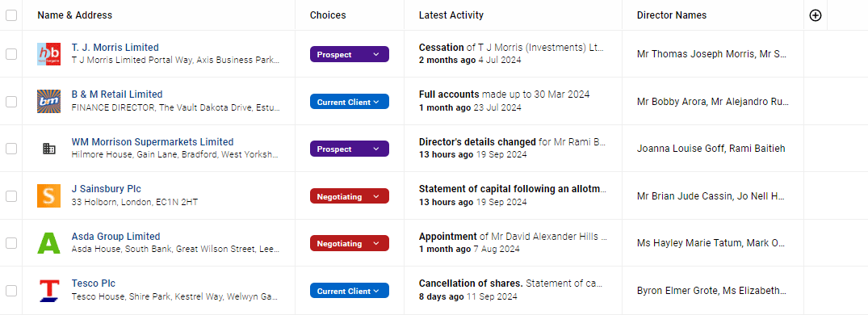This screenshot has height=315, width=868.
Task: Click the Tesco Plc logo
Action: (48, 291)
